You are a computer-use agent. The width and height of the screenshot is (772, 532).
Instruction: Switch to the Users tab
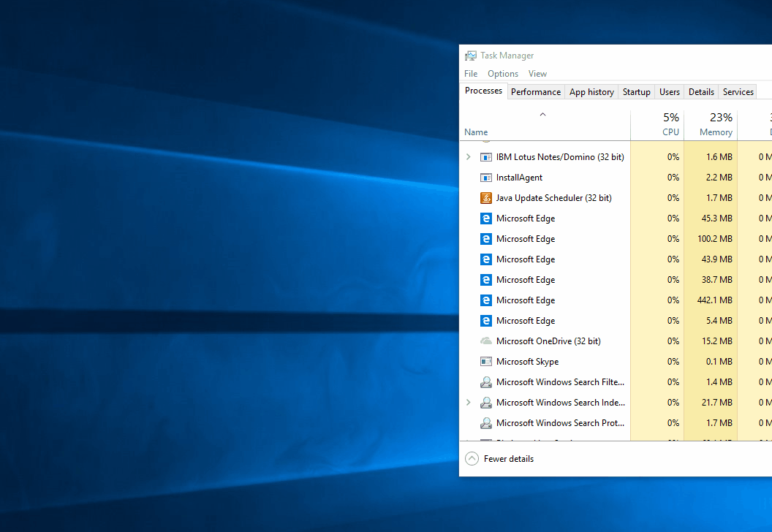pyautogui.click(x=669, y=92)
